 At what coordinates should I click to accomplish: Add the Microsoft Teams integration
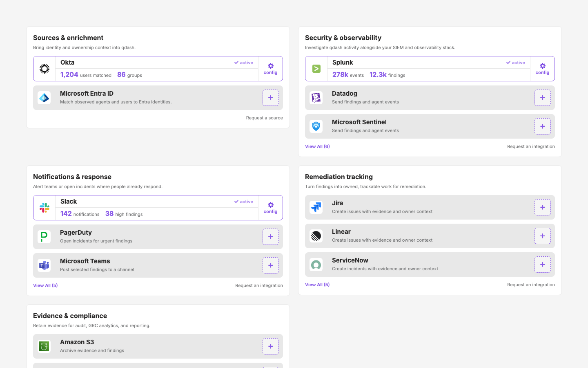[270, 265]
